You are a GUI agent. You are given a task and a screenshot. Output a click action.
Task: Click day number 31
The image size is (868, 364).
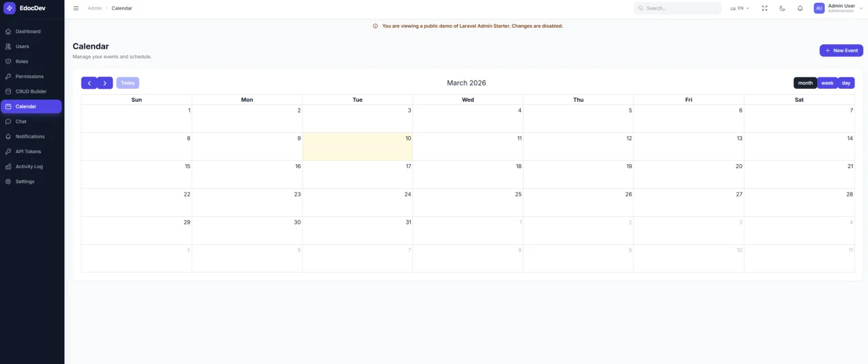pyautogui.click(x=408, y=222)
